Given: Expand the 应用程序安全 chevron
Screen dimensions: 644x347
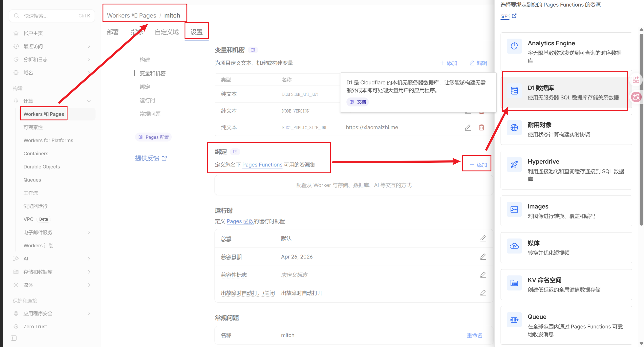Looking at the screenshot, I should coord(89,313).
